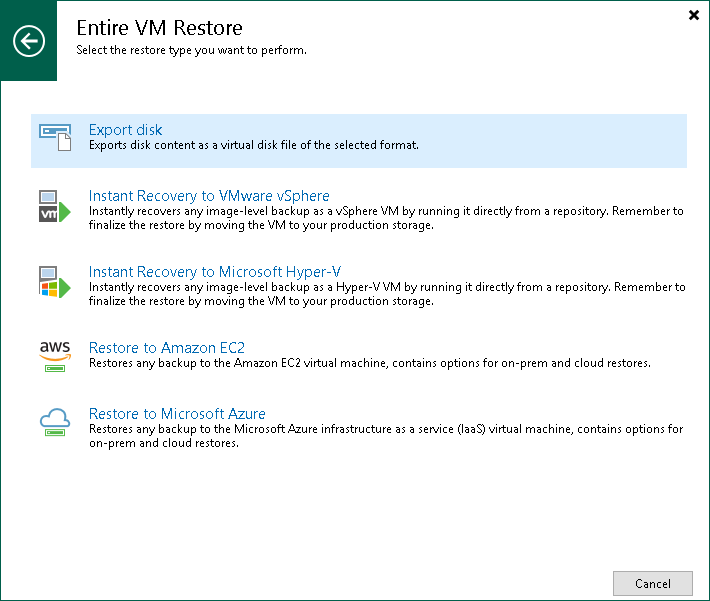The image size is (710, 601).
Task: Click the Azure IaaS virtual machine description
Action: click(x=386, y=436)
